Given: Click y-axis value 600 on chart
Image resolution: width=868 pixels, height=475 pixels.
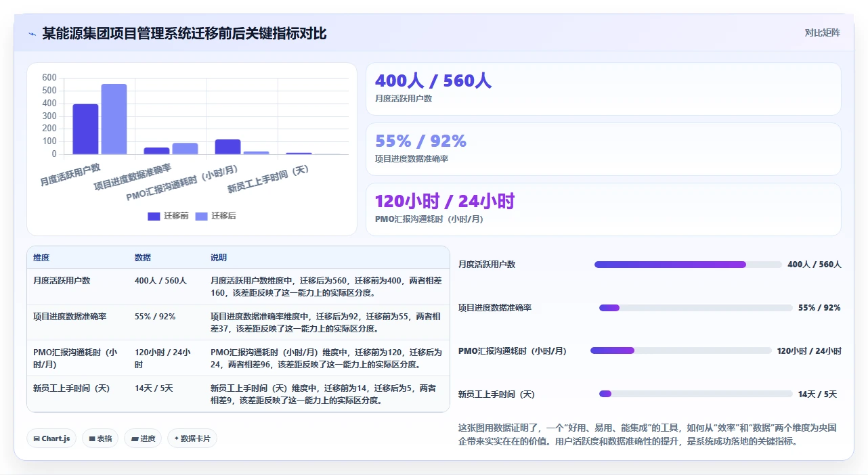Looking at the screenshot, I should 49,78.
